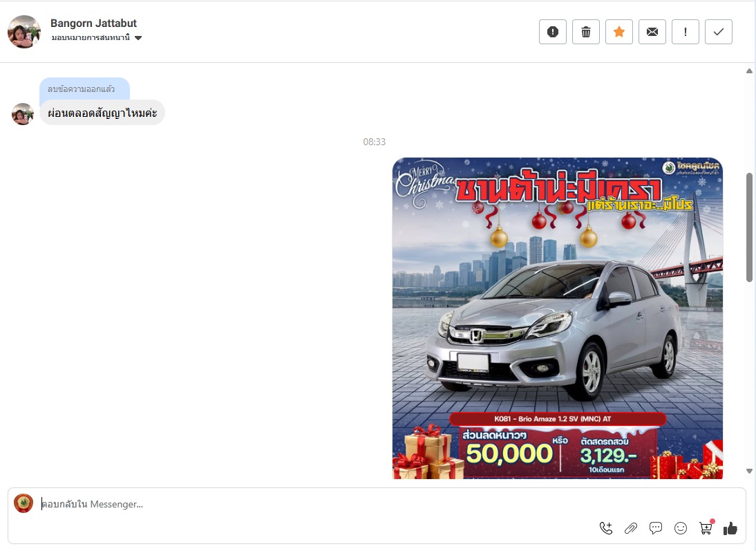Image resolution: width=756 pixels, height=551 pixels.
Task: Click the scrollbar up arrow
Action: point(749,71)
